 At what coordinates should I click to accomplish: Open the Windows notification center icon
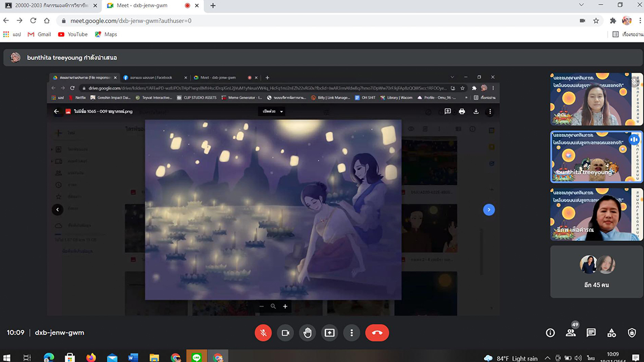636,358
